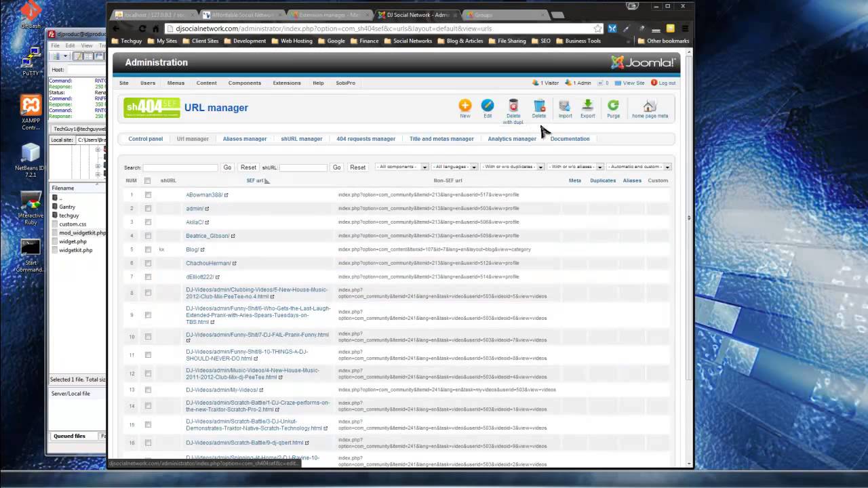Click the Edit pencil icon

[488, 105]
